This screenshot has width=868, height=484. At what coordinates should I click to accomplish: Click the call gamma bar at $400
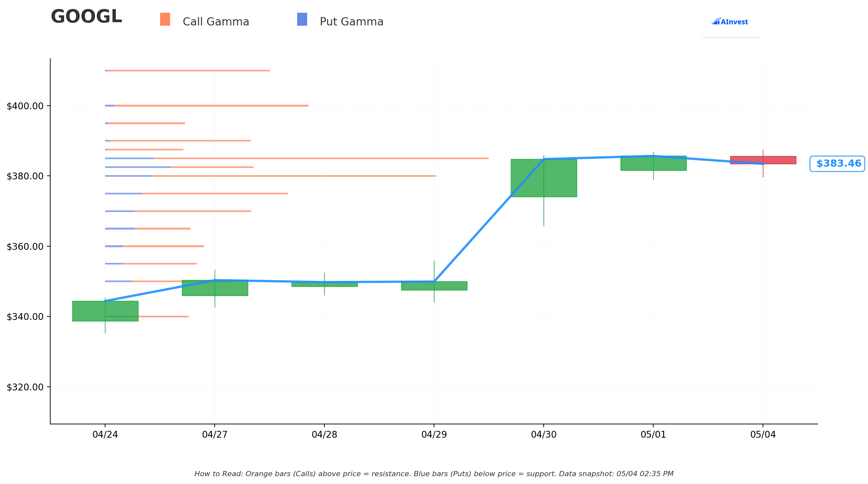click(211, 106)
